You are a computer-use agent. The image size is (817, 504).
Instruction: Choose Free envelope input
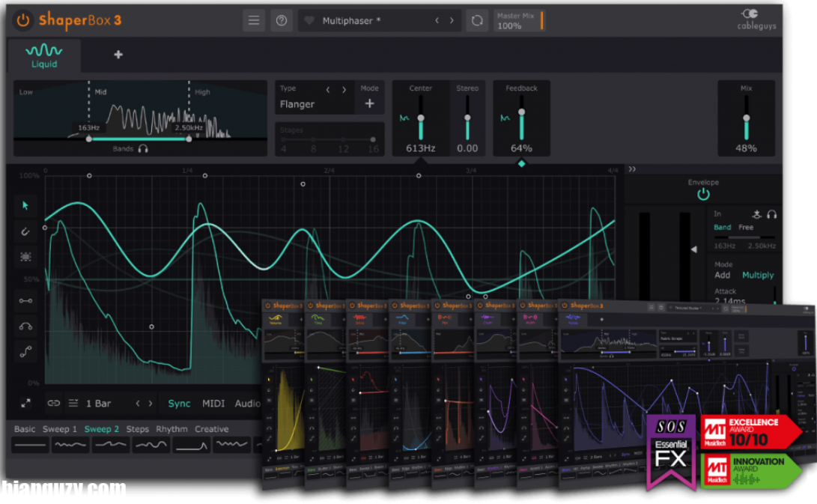746,227
